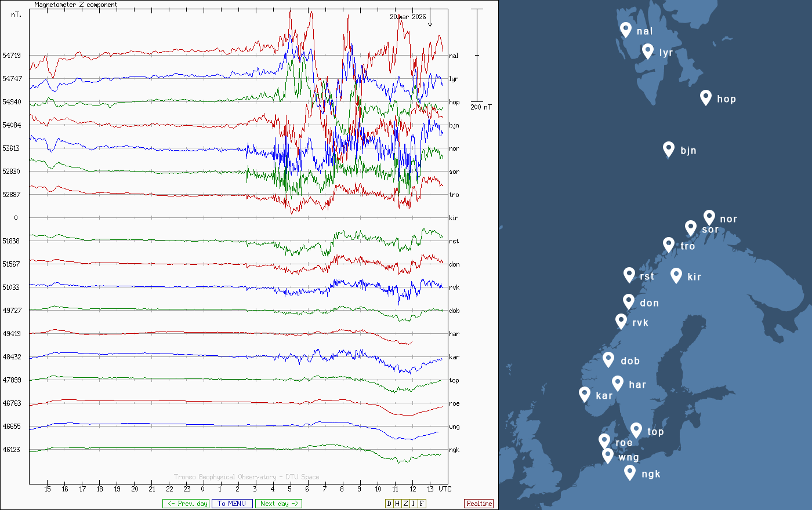Click the nal station pin on the map
This screenshot has height=510, width=812.
coord(626,30)
